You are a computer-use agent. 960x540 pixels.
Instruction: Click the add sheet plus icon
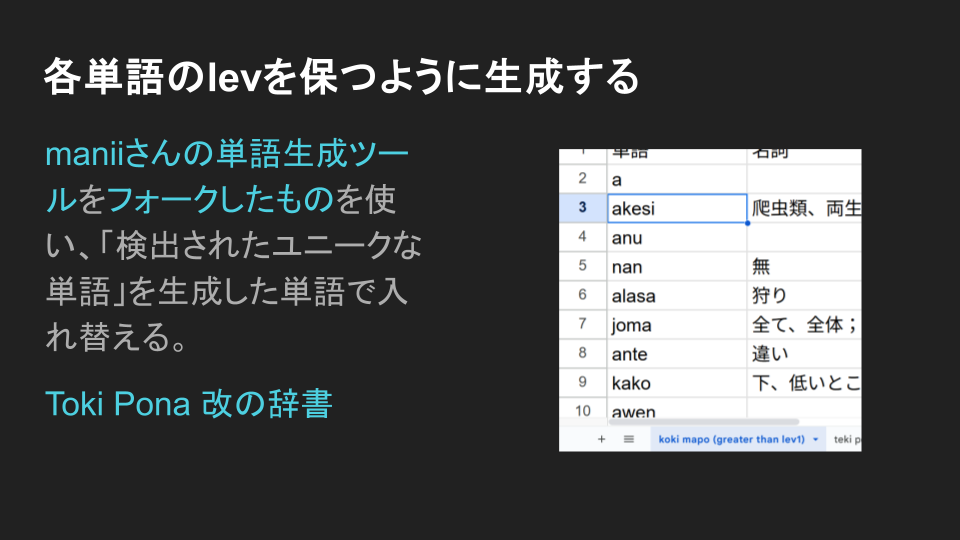(601, 439)
